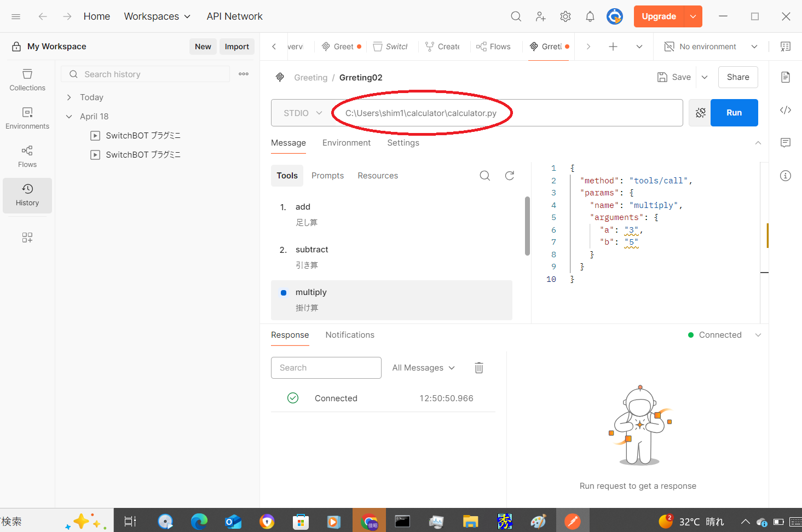Open the Environments sidebar panel
Viewport: 802px width, 532px height.
[27, 118]
